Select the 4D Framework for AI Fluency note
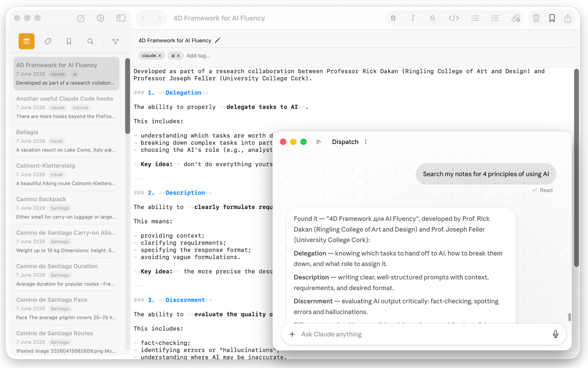This screenshot has height=368, width=588. 66,74
